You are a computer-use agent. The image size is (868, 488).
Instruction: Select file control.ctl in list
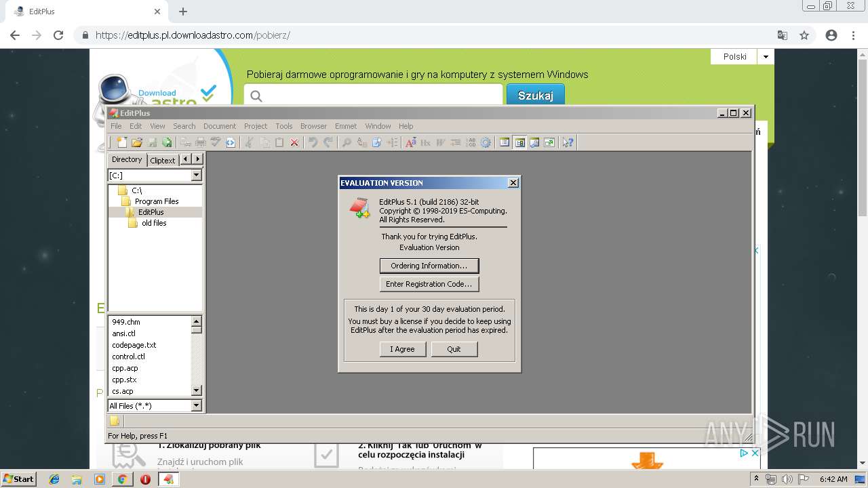click(x=128, y=357)
